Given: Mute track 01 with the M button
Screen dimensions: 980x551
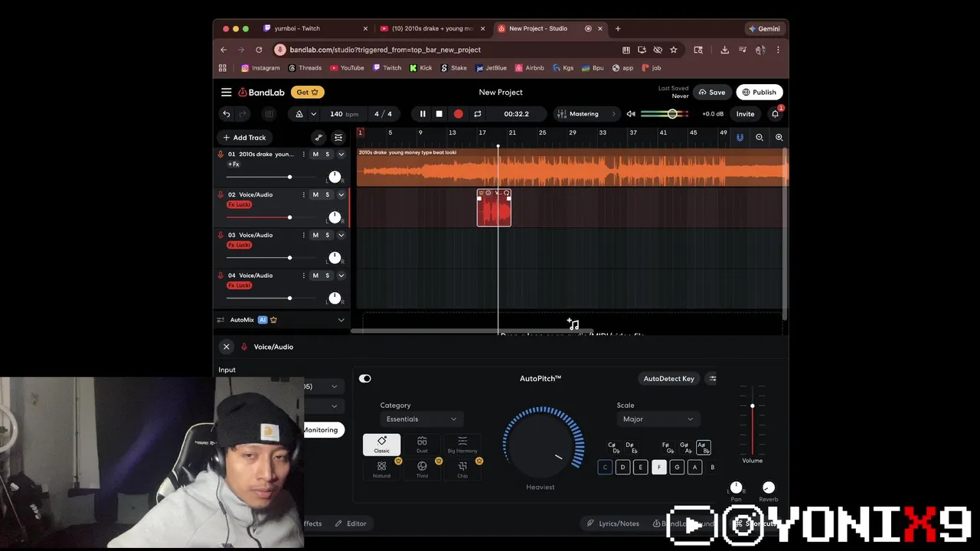Looking at the screenshot, I should (315, 154).
